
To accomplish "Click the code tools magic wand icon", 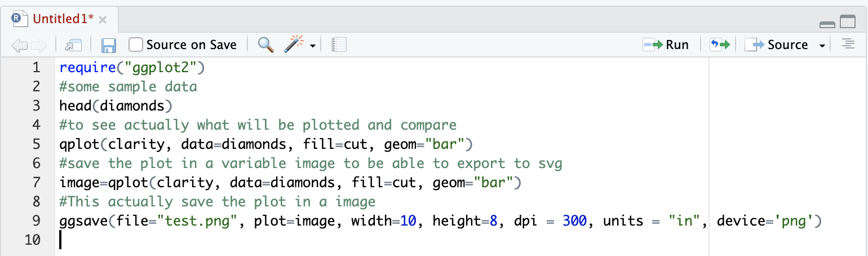I will 294,44.
